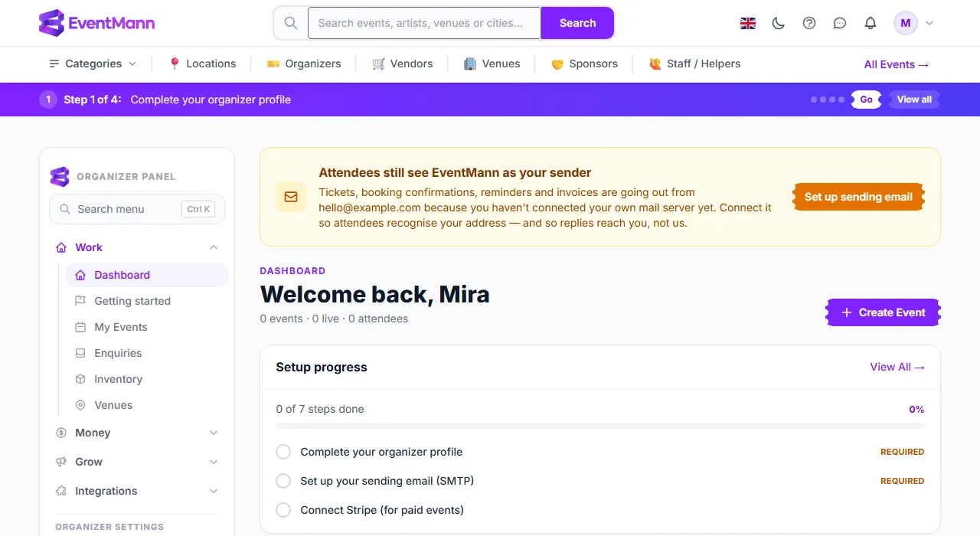Click the Work home icon

[61, 247]
